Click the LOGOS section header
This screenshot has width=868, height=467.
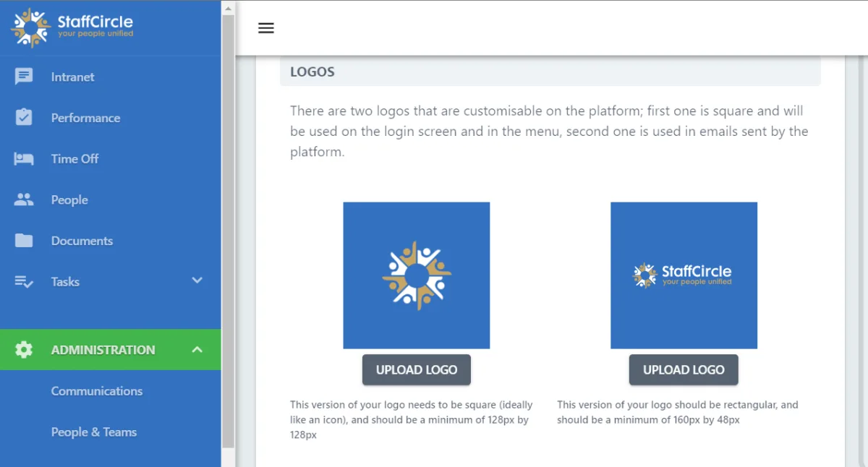tap(550, 72)
